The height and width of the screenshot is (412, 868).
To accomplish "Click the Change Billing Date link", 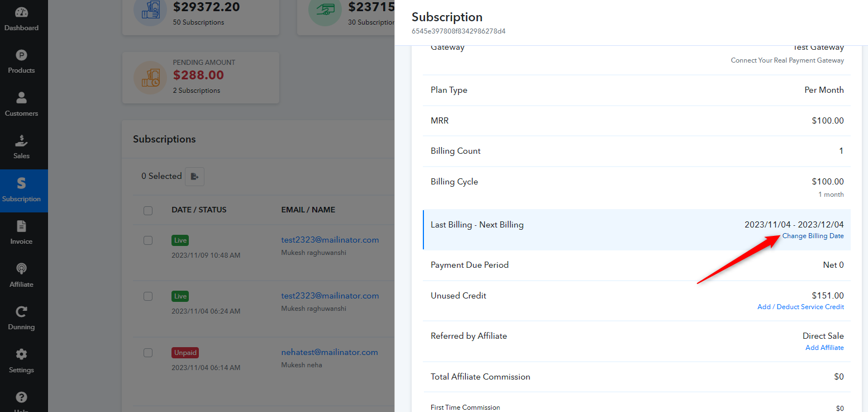I will point(813,236).
